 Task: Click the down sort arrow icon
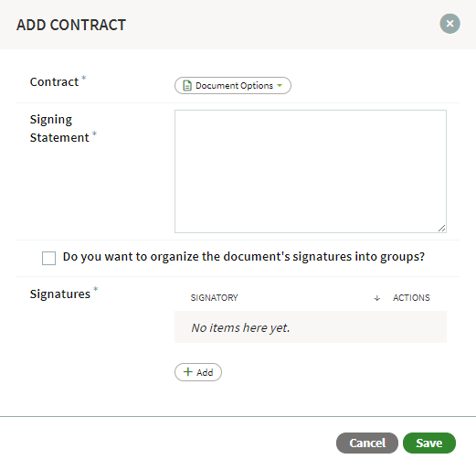click(377, 298)
